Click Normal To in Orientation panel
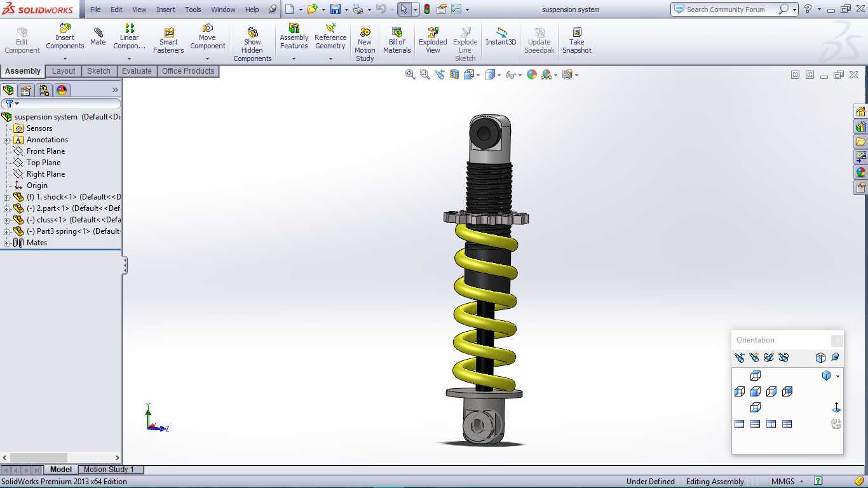868x488 pixels. (836, 407)
